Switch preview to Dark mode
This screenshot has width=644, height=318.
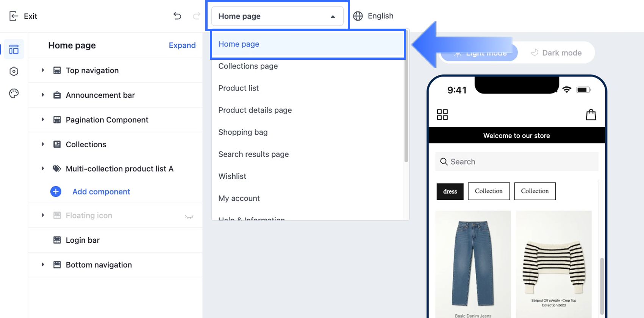[556, 53]
